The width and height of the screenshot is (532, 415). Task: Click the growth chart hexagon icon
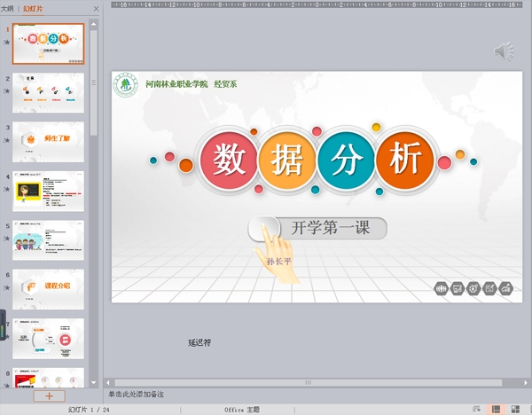click(506, 288)
